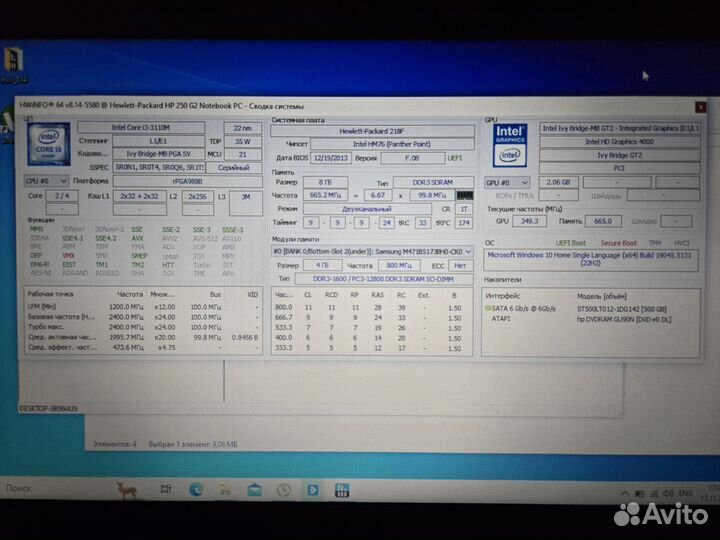This screenshot has height=540, width=720.
Task: Close the HWiNFO system summary window
Action: 700,107
